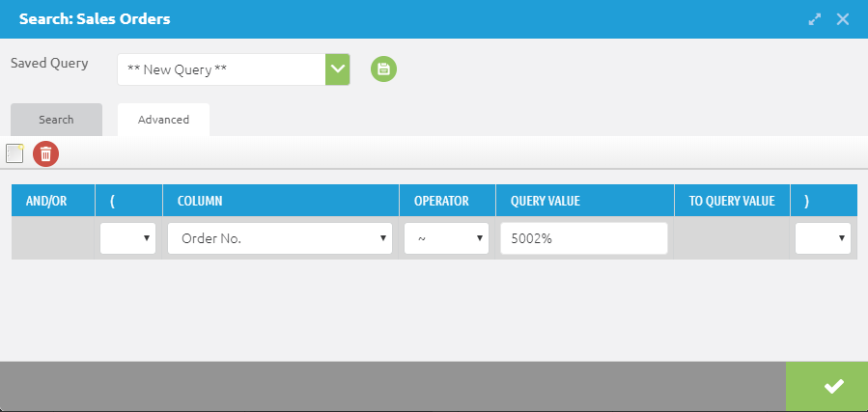Click the ** New Query ** text box
The height and width of the screenshot is (412, 868).
pyautogui.click(x=221, y=69)
